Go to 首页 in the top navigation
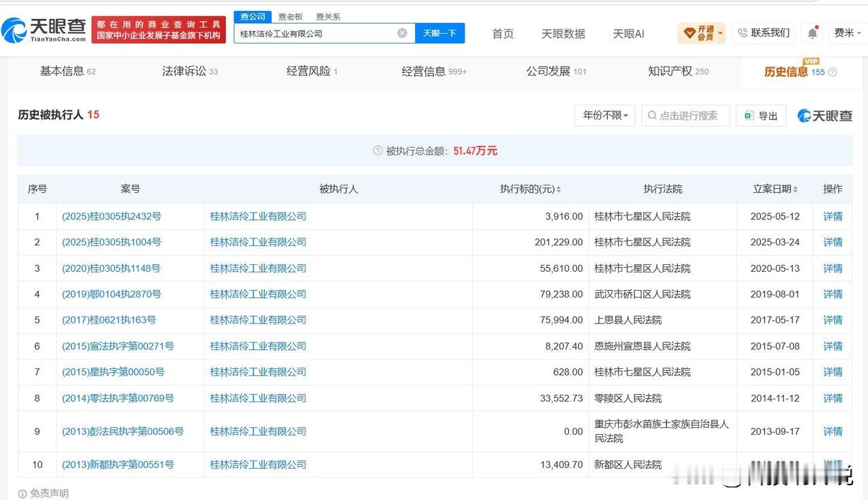Viewport: 868px width, 500px height. 503,33
